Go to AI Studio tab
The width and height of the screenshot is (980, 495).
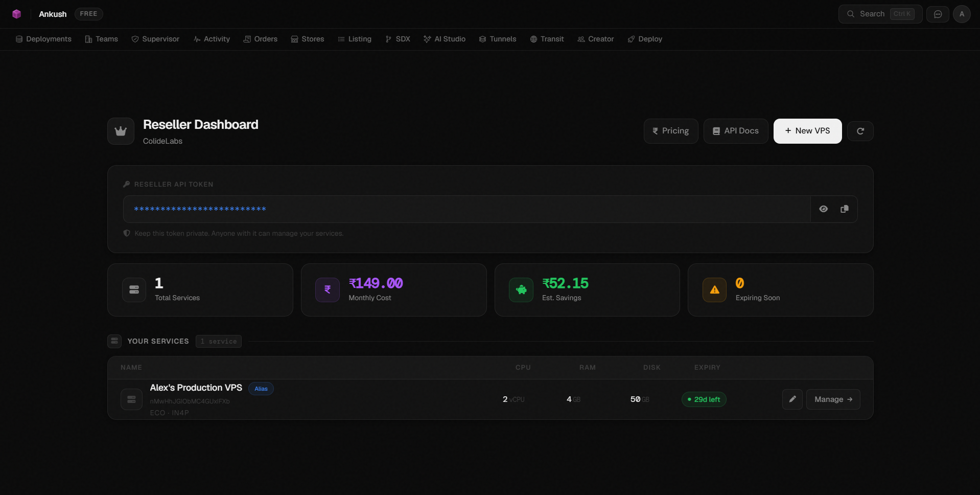click(x=445, y=39)
